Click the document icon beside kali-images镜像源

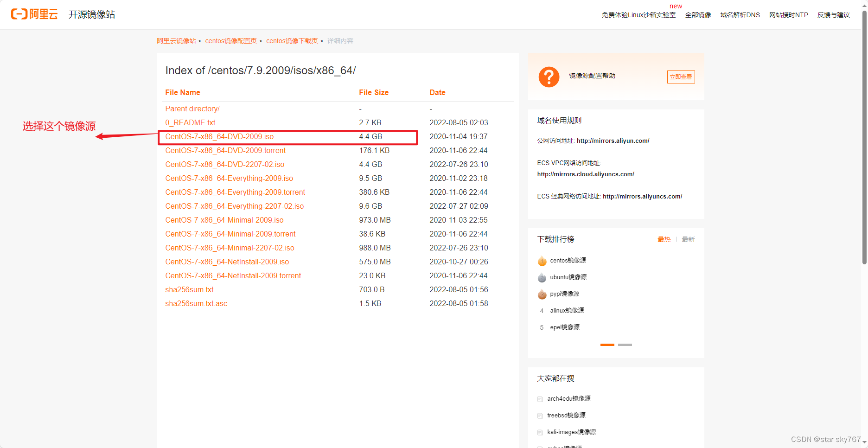point(540,432)
